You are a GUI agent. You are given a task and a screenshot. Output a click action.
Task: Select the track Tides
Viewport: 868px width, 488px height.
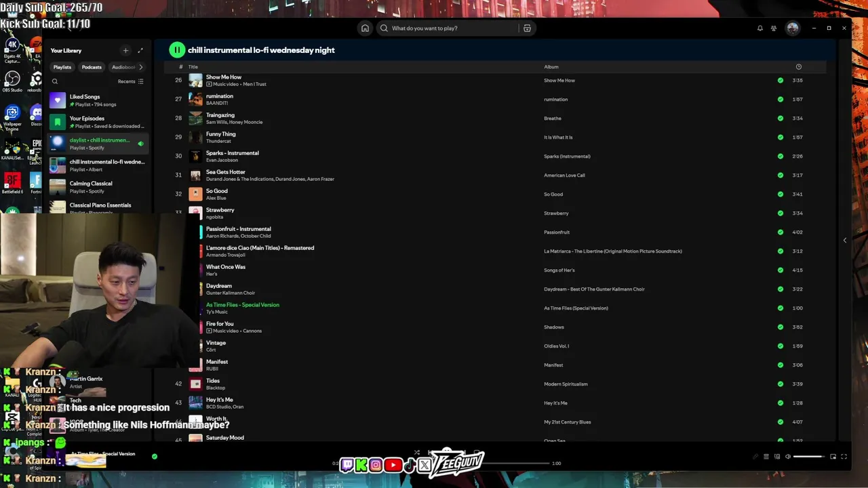(213, 381)
